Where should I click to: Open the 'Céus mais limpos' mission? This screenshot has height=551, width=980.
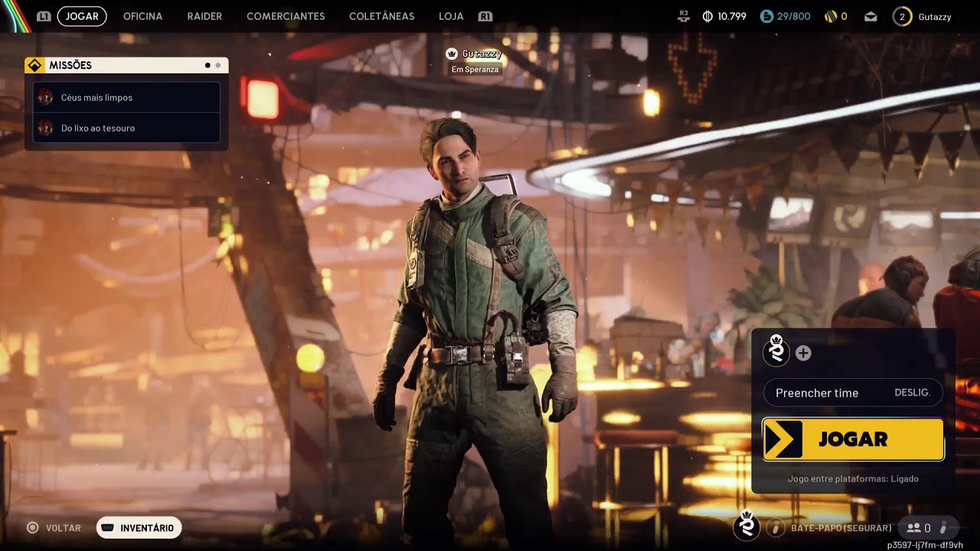(126, 97)
